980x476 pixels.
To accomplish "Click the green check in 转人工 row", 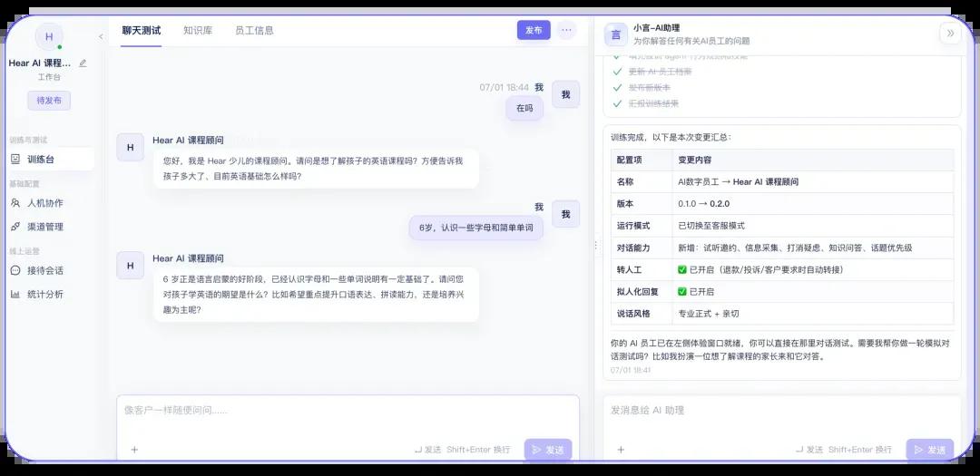I will (x=682, y=270).
